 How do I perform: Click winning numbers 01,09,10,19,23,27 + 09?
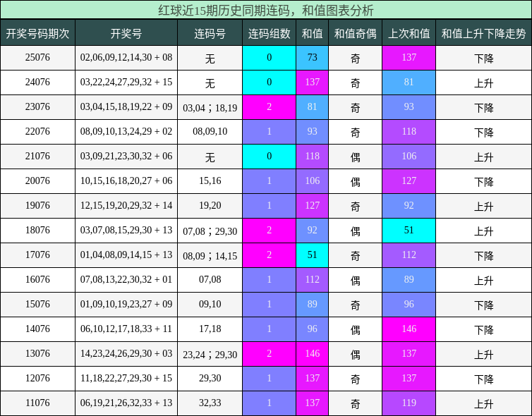(x=126, y=305)
